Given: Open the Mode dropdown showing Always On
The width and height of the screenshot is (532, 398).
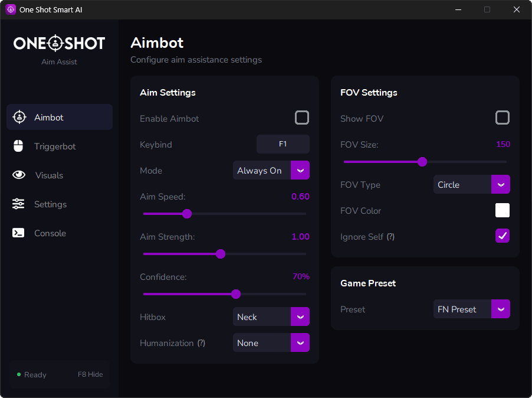Looking at the screenshot, I should [x=271, y=171].
